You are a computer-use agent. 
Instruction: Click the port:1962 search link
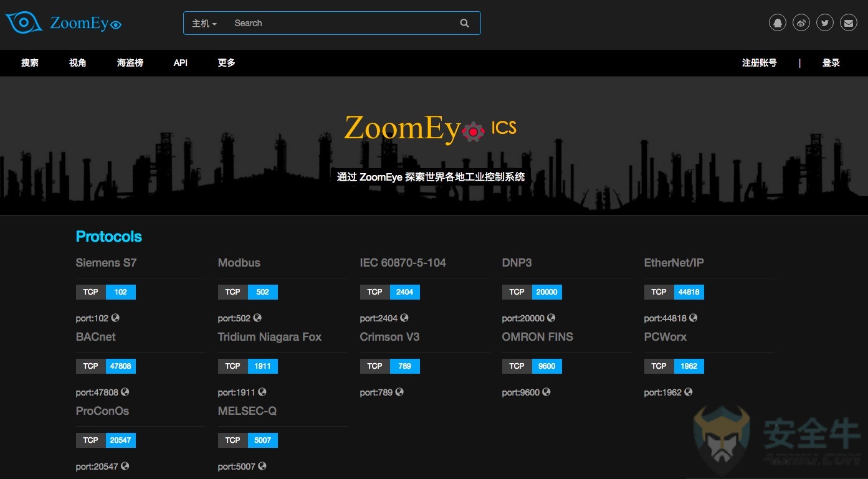663,392
